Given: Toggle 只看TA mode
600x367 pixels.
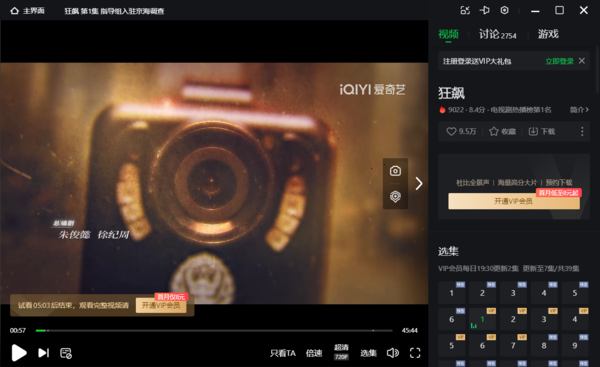Looking at the screenshot, I should pos(283,353).
